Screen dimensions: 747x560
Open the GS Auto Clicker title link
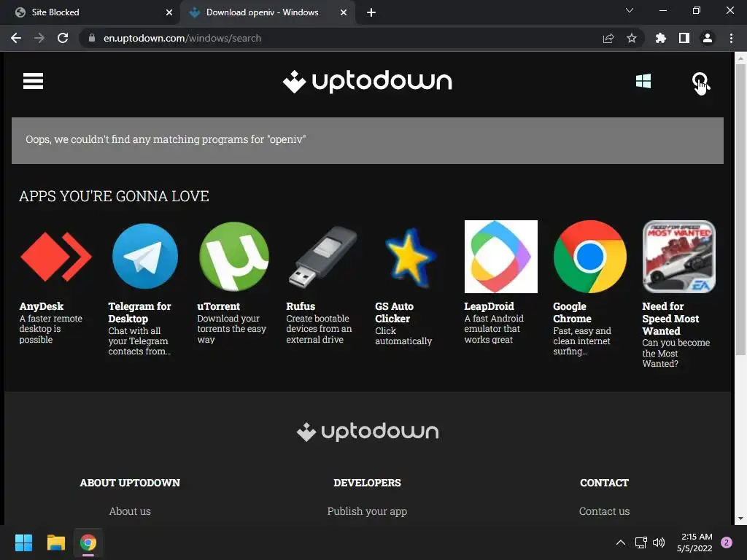(395, 312)
